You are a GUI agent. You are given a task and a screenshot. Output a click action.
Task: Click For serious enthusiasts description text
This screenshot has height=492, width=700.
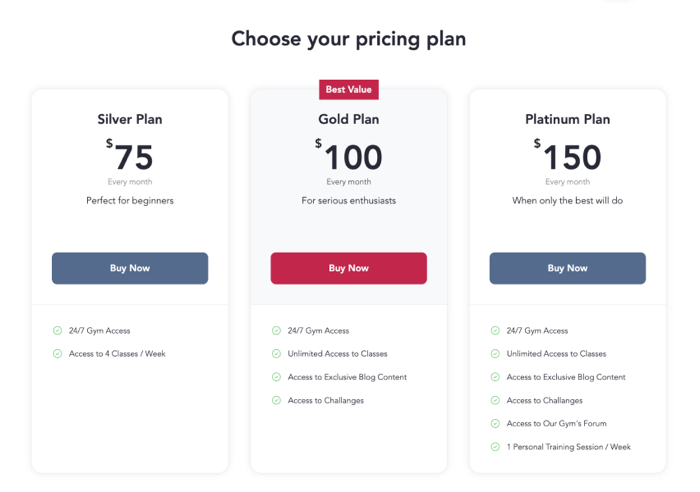coord(348,200)
